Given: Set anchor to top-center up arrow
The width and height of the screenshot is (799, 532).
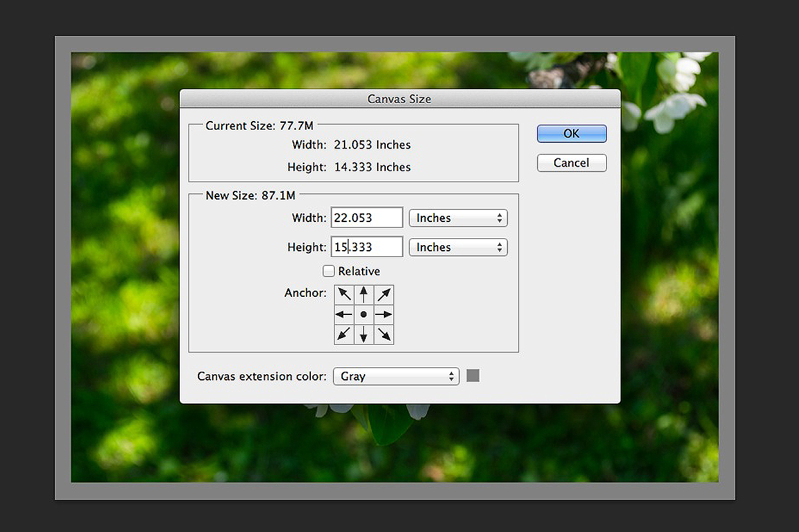Looking at the screenshot, I should tap(364, 294).
